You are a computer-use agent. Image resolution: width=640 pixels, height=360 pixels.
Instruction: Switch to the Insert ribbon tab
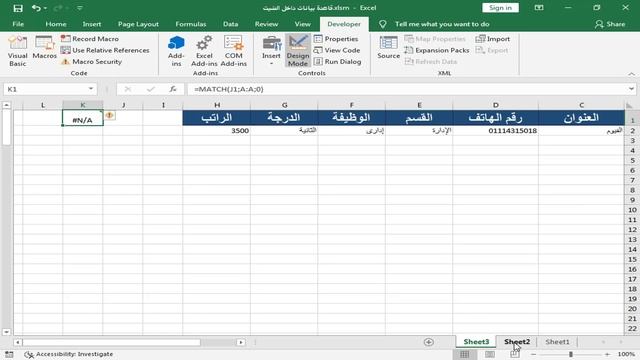pos(92,24)
